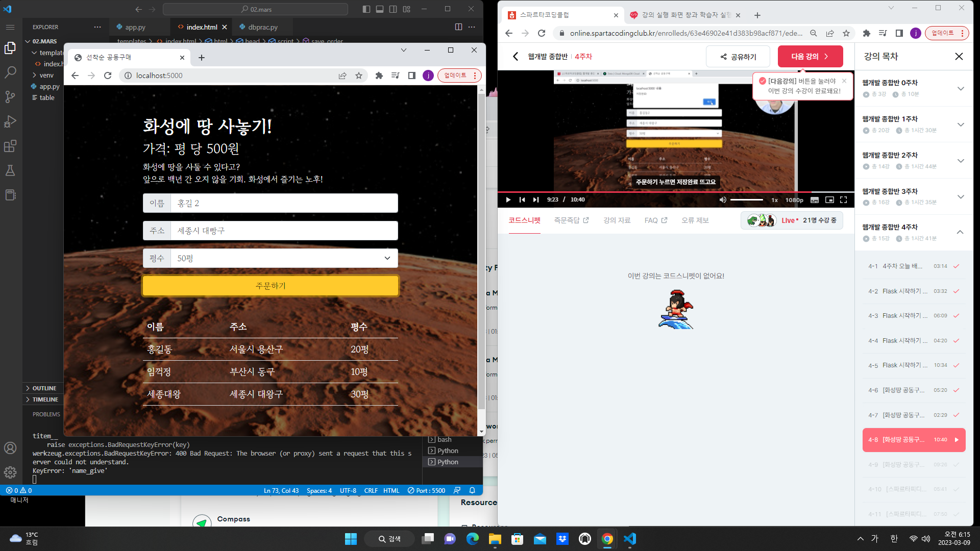The image size is (980, 551).
Task: Toggle VS Code bottom panel layout
Action: (x=379, y=9)
